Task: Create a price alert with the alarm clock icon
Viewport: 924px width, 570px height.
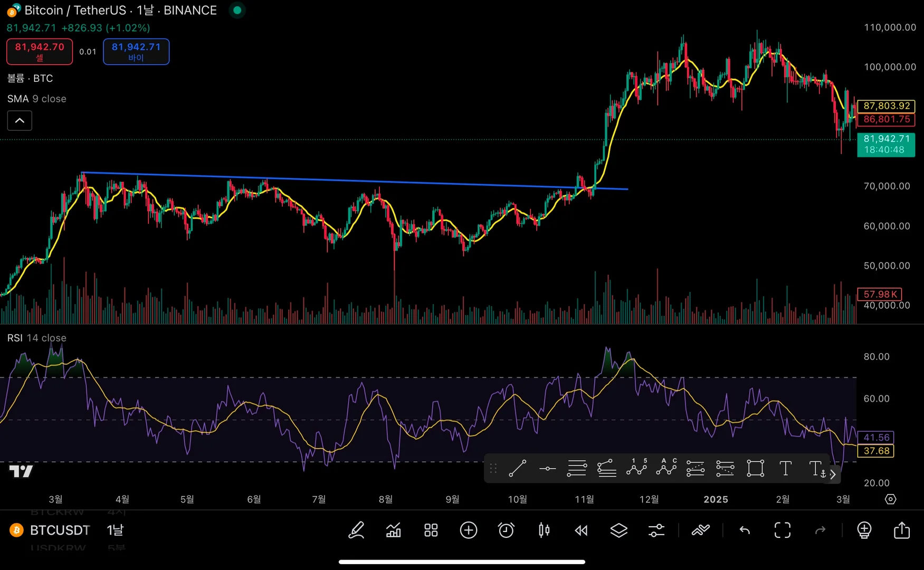Action: [506, 530]
